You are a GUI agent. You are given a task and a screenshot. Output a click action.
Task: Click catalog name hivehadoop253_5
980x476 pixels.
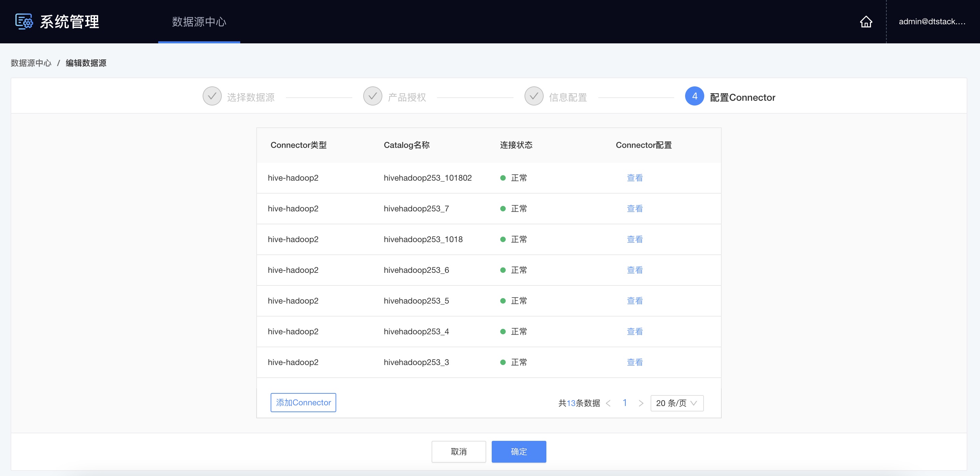(x=416, y=301)
